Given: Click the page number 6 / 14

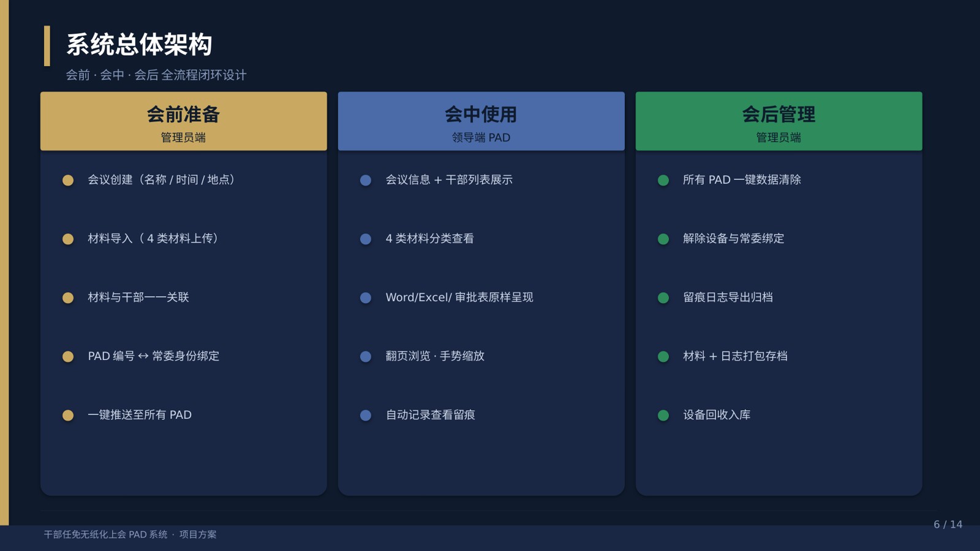Looking at the screenshot, I should click(948, 525).
